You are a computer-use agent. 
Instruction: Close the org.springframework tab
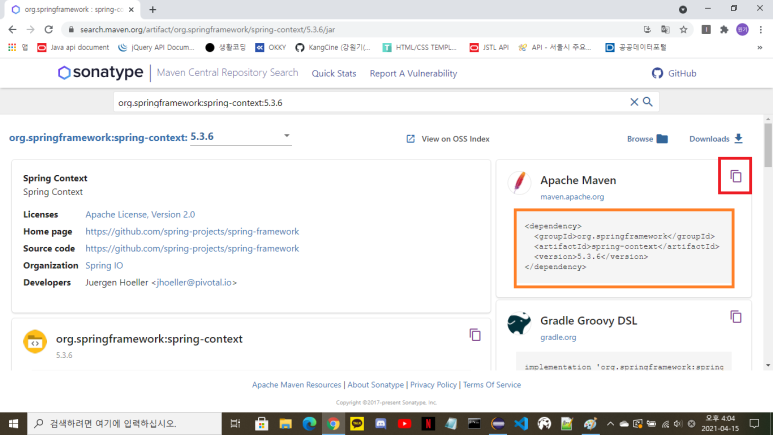pyautogui.click(x=131, y=9)
